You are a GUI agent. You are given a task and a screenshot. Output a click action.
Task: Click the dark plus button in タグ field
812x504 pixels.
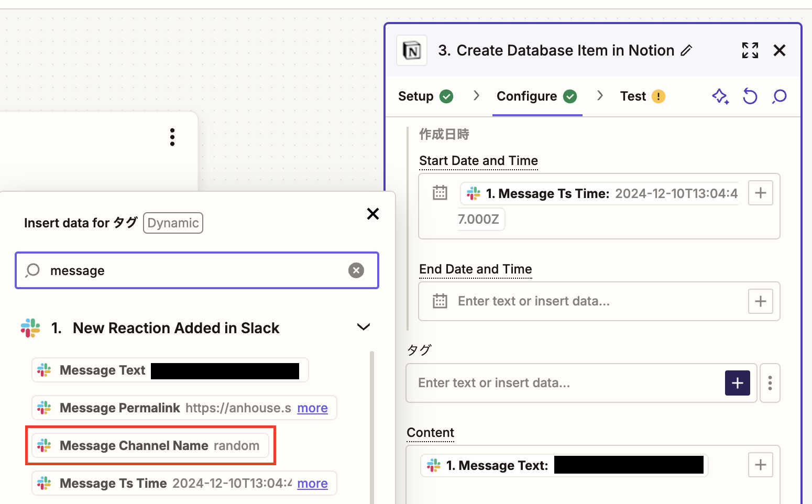[x=738, y=383]
